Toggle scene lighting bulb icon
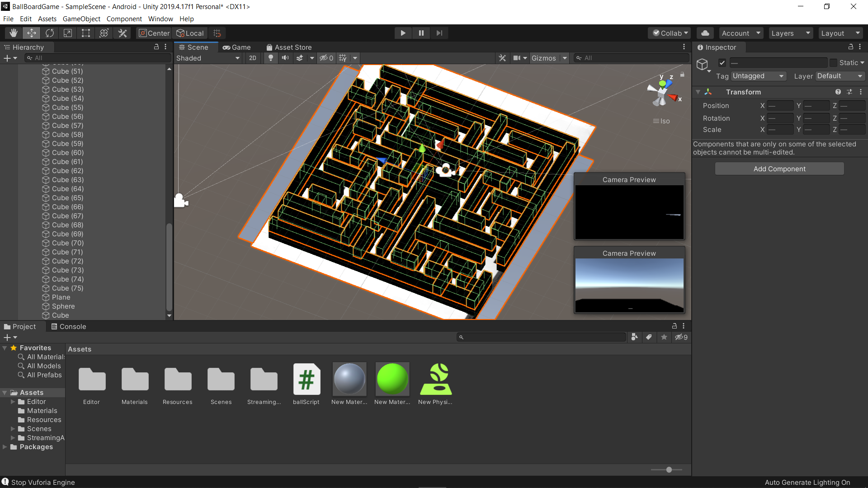The height and width of the screenshot is (488, 868). click(271, 58)
